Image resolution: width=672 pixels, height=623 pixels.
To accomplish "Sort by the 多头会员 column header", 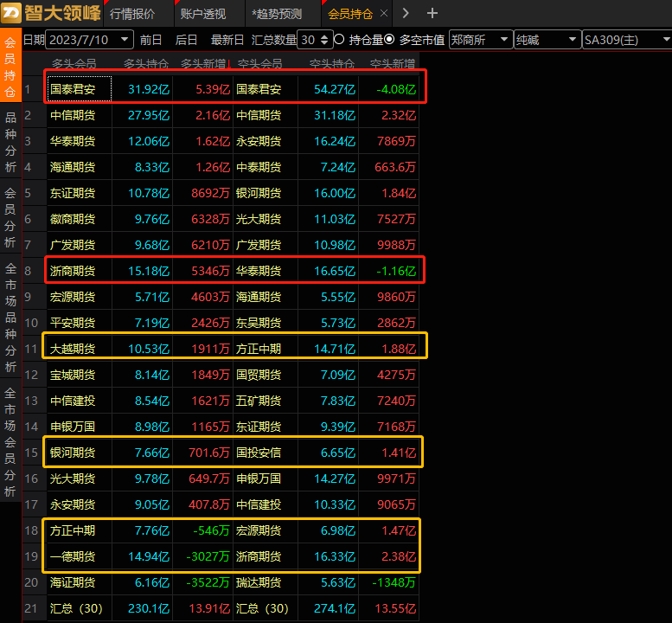I will (x=74, y=64).
